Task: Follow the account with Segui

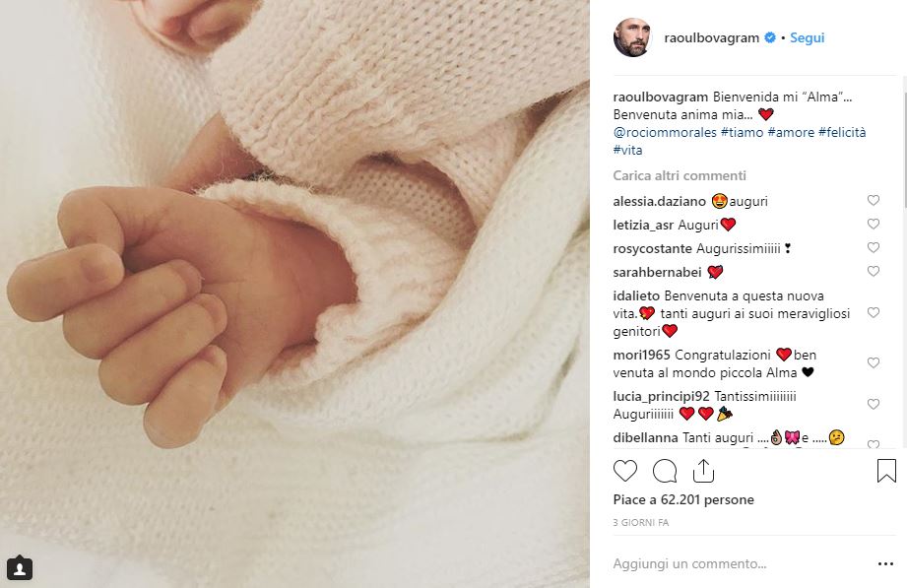Action: (x=807, y=37)
